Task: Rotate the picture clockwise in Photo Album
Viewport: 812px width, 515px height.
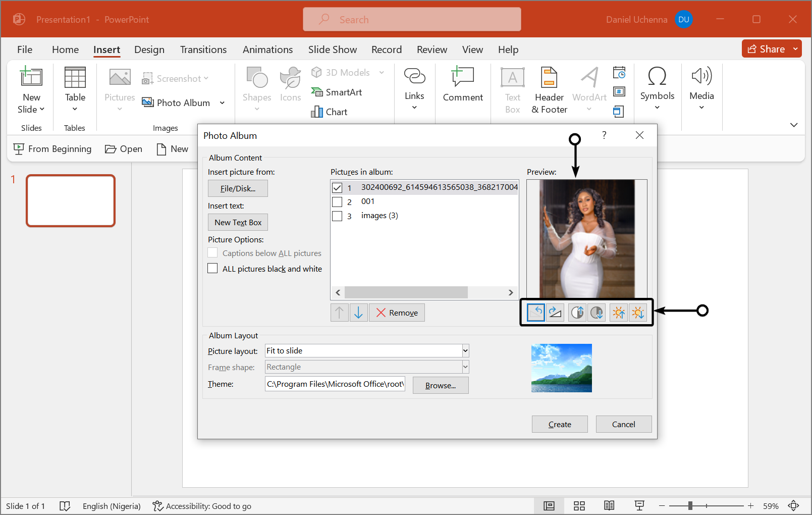Action: click(555, 313)
